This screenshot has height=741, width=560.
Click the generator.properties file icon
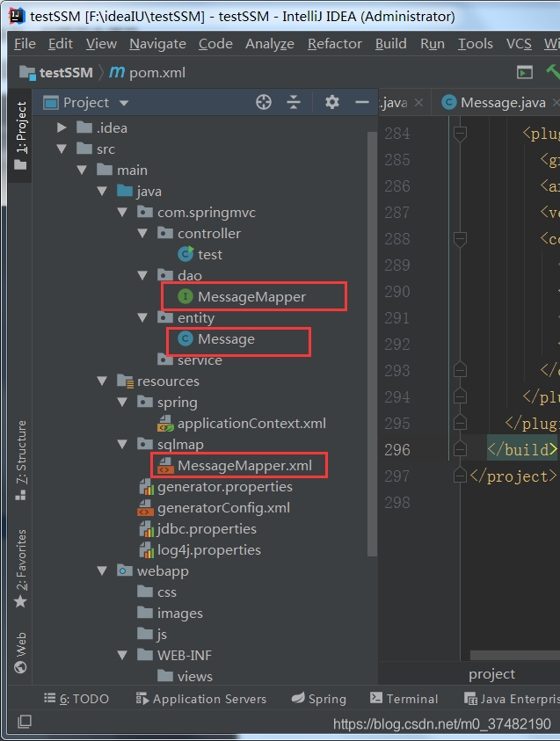coord(147,487)
